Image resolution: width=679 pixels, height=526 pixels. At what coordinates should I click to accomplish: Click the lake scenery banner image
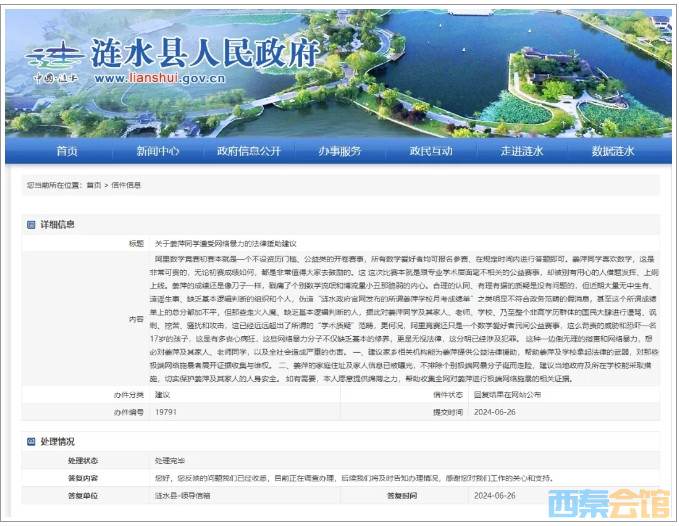click(500, 70)
